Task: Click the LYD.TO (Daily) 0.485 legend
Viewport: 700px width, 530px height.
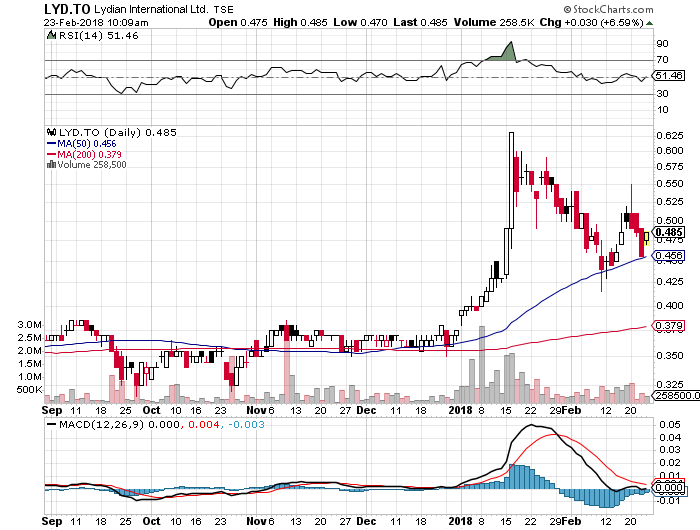Action: coord(118,133)
